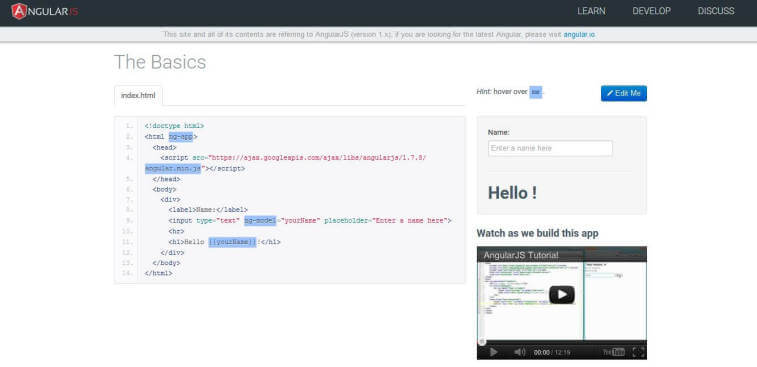Click the AngularJS logo in header
Viewport: 757px width, 367px height.
click(x=44, y=11)
